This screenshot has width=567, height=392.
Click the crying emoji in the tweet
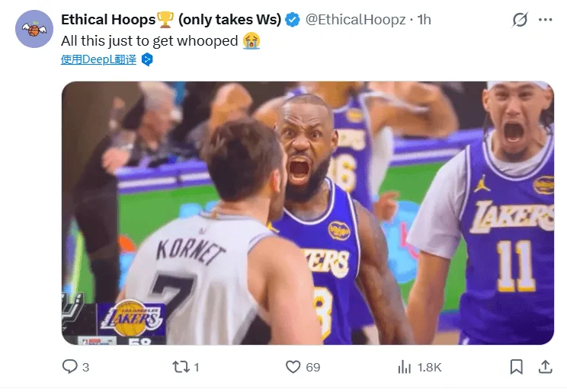[x=251, y=41]
